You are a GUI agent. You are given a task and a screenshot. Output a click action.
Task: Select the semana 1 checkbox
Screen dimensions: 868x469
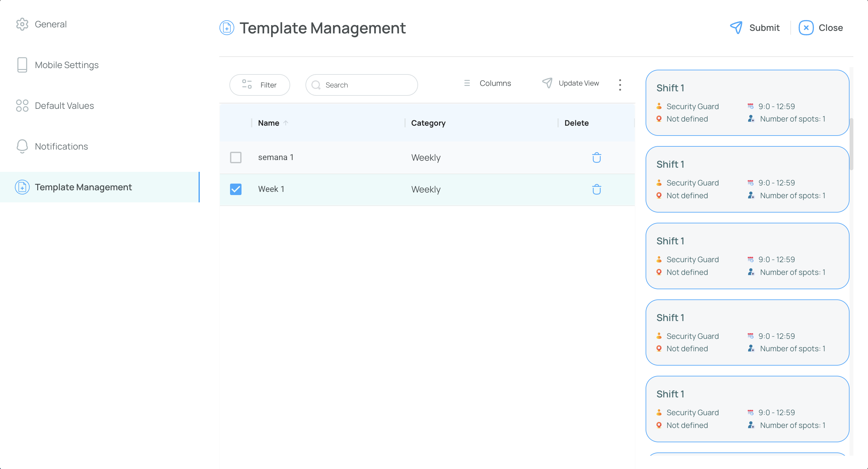coord(236,157)
